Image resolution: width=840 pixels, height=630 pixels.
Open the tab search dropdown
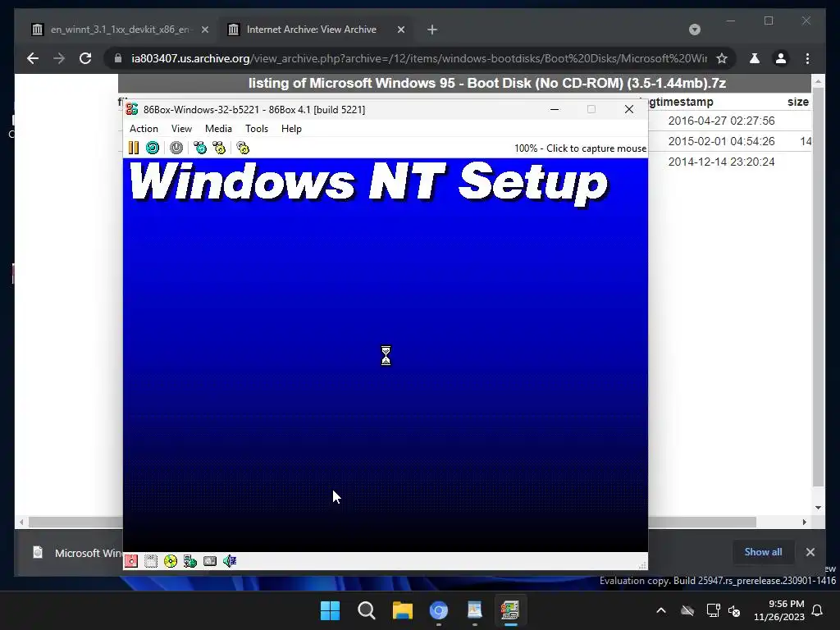tap(694, 30)
